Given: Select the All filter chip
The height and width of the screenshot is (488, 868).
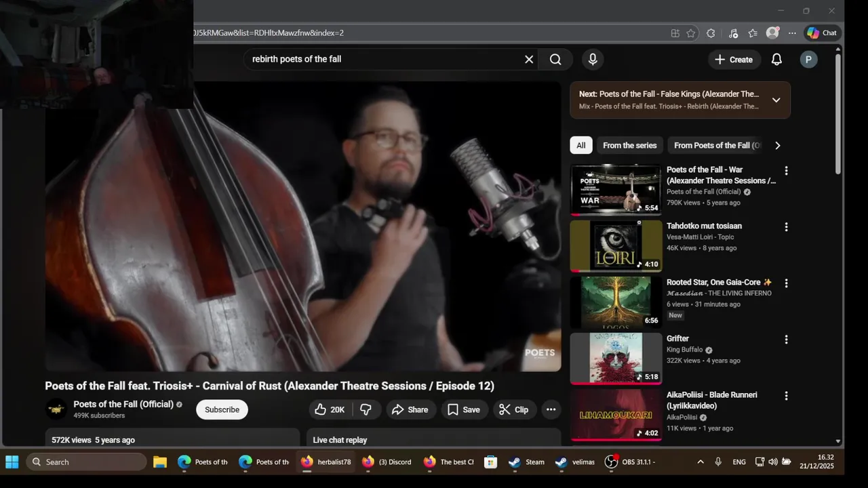Looking at the screenshot, I should tap(581, 145).
